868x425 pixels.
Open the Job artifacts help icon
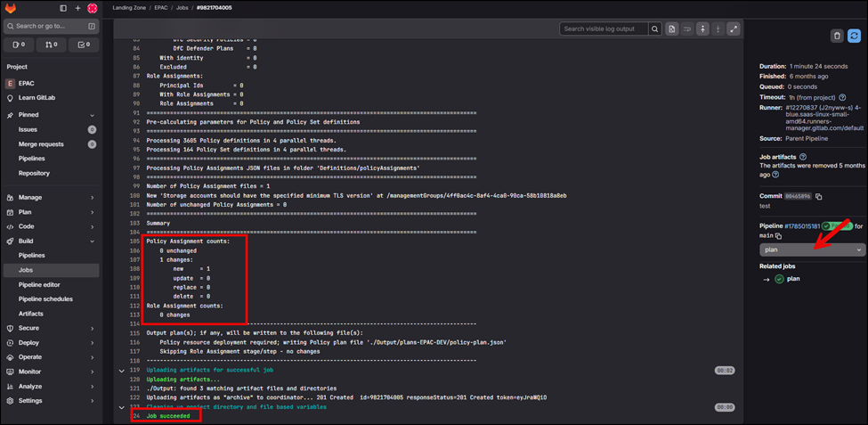click(803, 157)
